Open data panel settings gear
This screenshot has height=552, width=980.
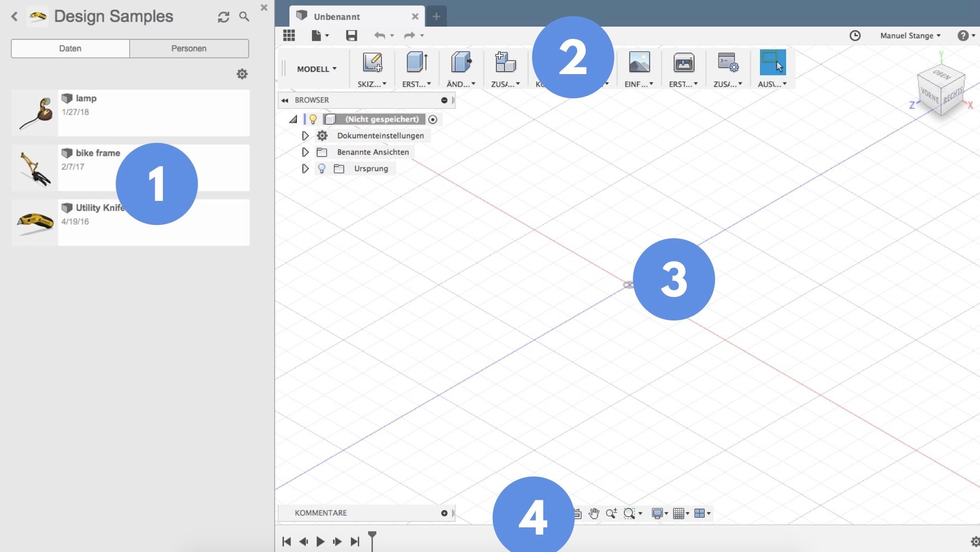pos(242,74)
